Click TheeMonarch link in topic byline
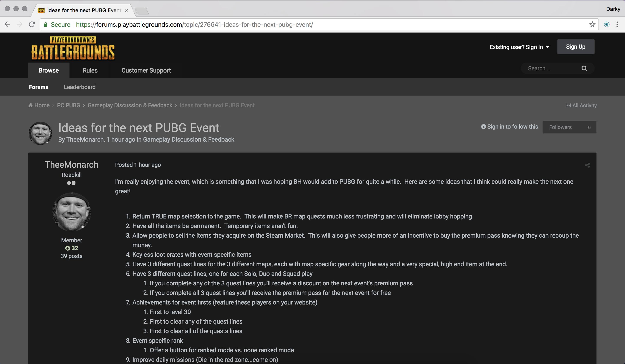The height and width of the screenshot is (364, 625). click(85, 140)
